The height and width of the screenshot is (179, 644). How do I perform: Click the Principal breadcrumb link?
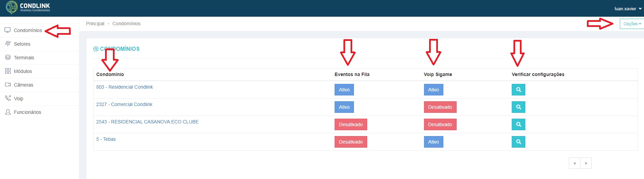pyautogui.click(x=95, y=24)
